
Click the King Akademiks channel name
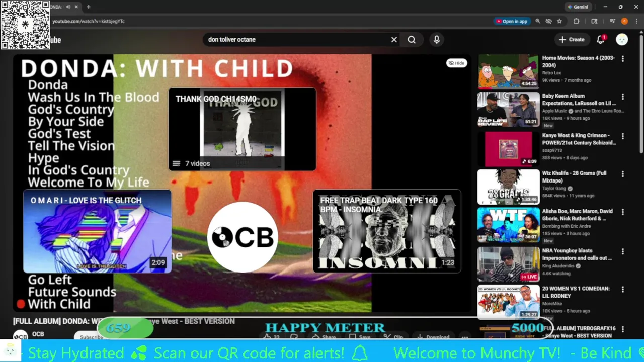coord(558,266)
